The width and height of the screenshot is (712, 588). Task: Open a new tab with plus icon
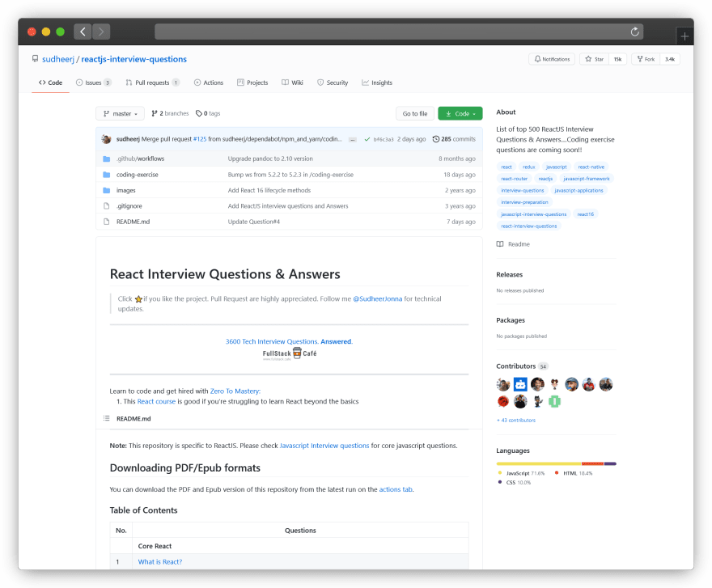[684, 36]
